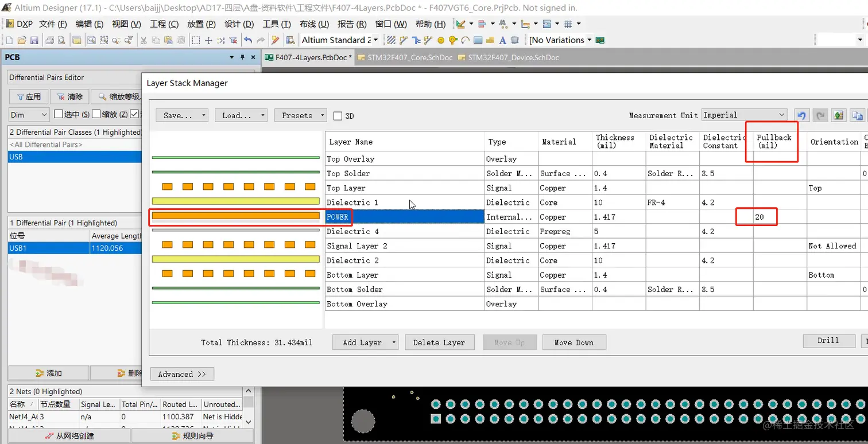Open the Presets dropdown
The image size is (868, 444).
pyautogui.click(x=301, y=115)
